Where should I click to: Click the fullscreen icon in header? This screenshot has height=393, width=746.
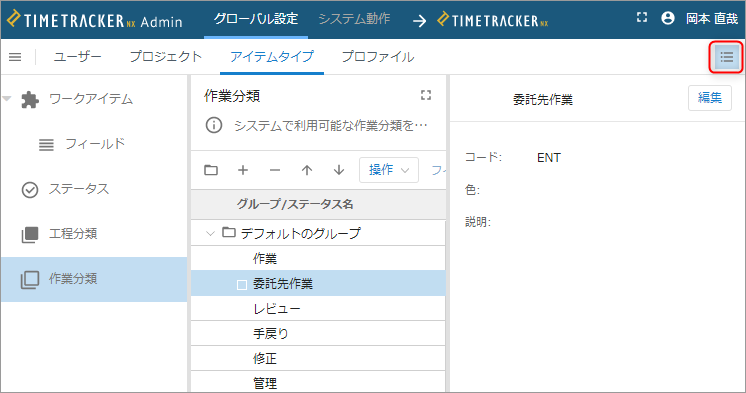point(642,18)
